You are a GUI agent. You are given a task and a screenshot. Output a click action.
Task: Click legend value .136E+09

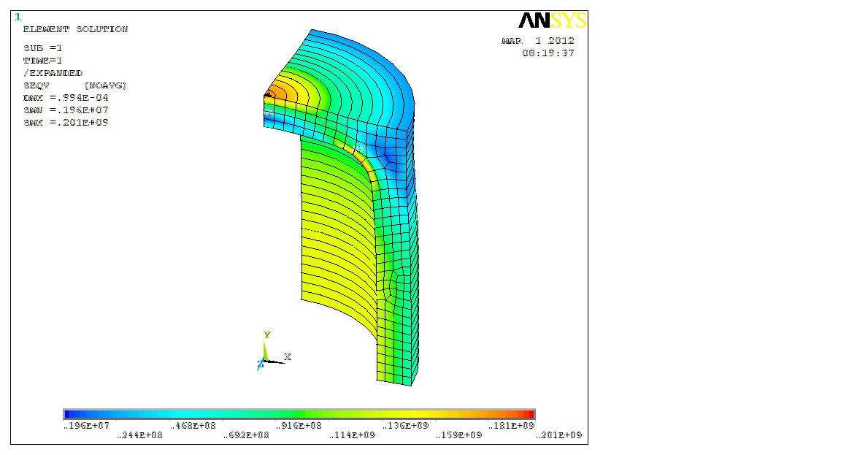[405, 426]
